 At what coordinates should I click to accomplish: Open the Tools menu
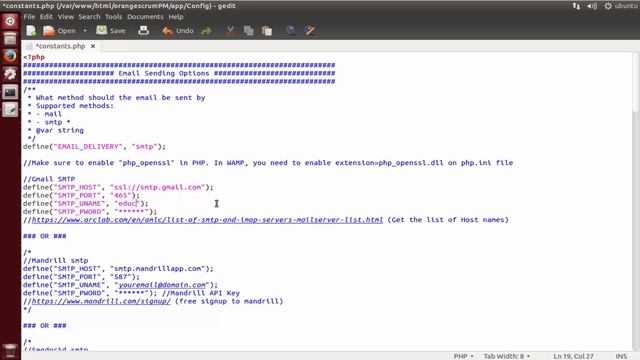pos(113,17)
